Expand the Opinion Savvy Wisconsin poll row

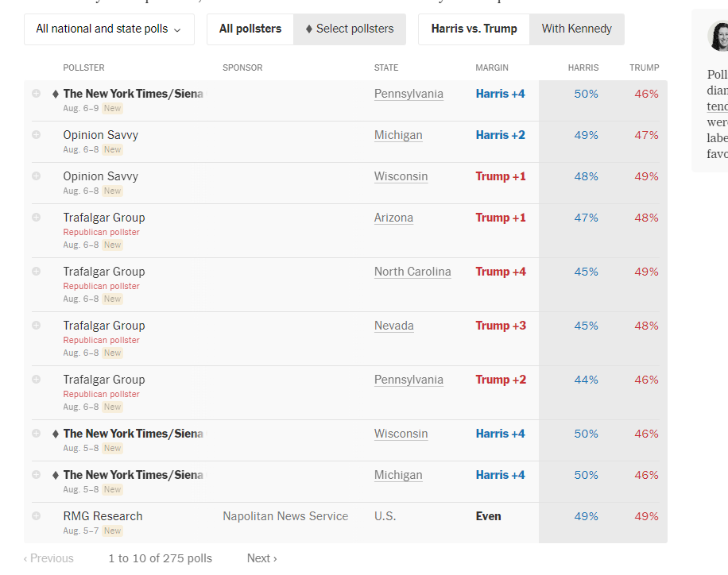click(x=36, y=176)
